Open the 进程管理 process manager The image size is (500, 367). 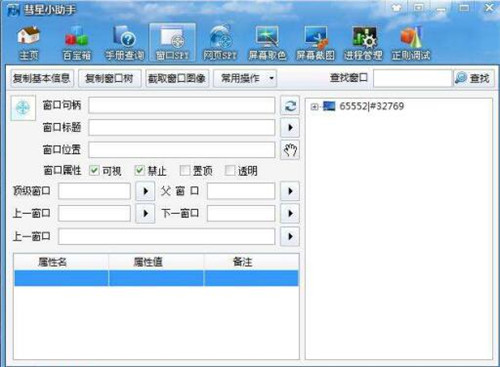click(x=363, y=43)
